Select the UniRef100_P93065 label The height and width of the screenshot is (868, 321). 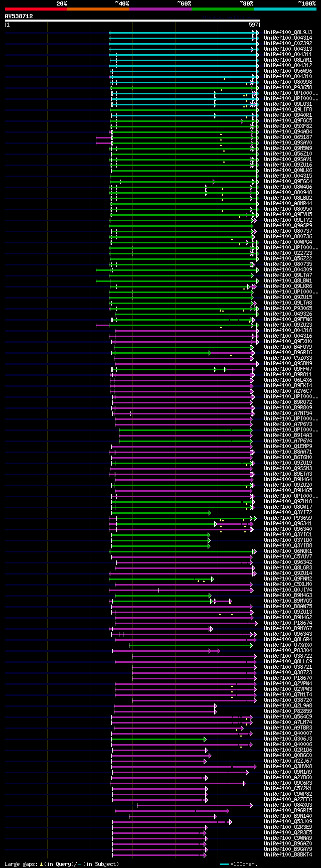tap(288, 308)
